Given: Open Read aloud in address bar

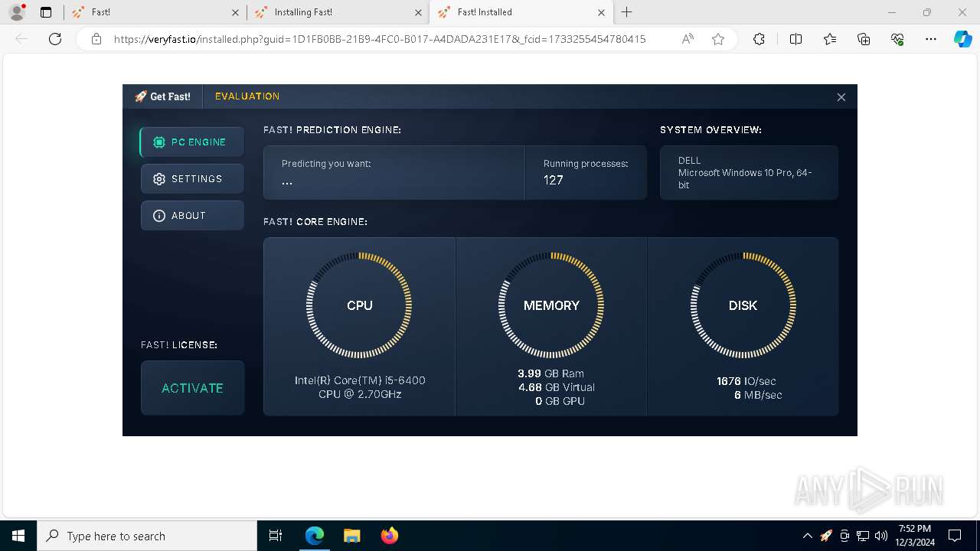Looking at the screenshot, I should tap(688, 39).
